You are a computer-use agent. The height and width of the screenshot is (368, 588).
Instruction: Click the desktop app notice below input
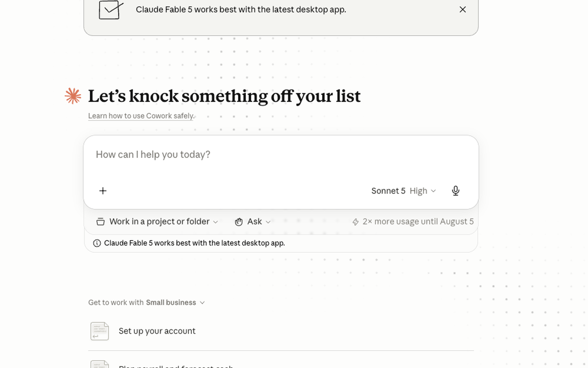coord(194,243)
